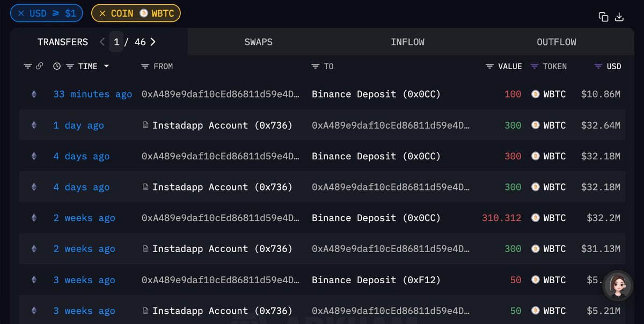Open the TO column filter icon
This screenshot has width=644, height=324.
point(316,66)
